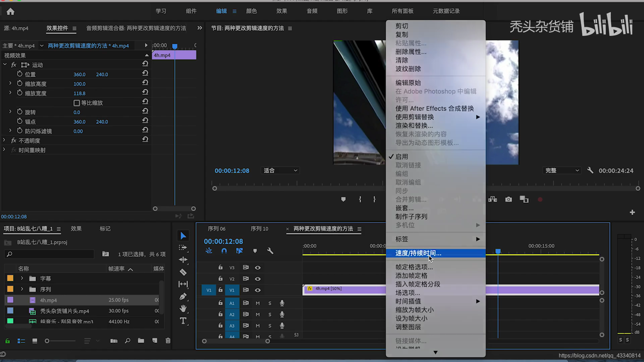Toggle visibility eye for track V2
Image resolution: width=644 pixels, height=362 pixels.
pos(258,279)
